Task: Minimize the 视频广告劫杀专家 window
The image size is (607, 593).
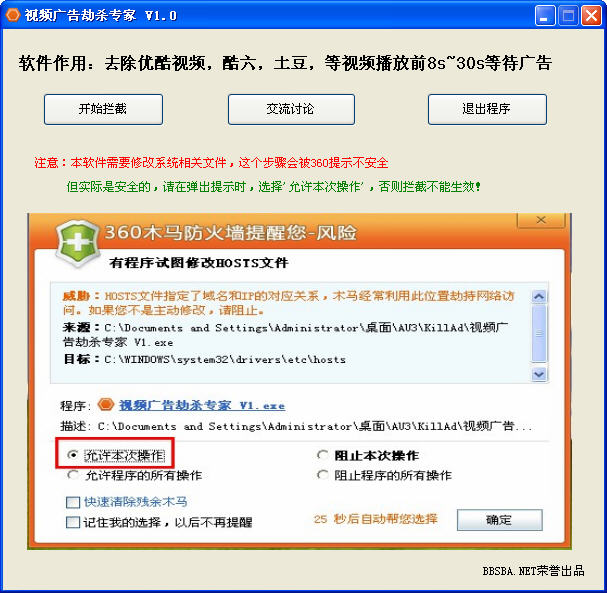Action: 545,16
